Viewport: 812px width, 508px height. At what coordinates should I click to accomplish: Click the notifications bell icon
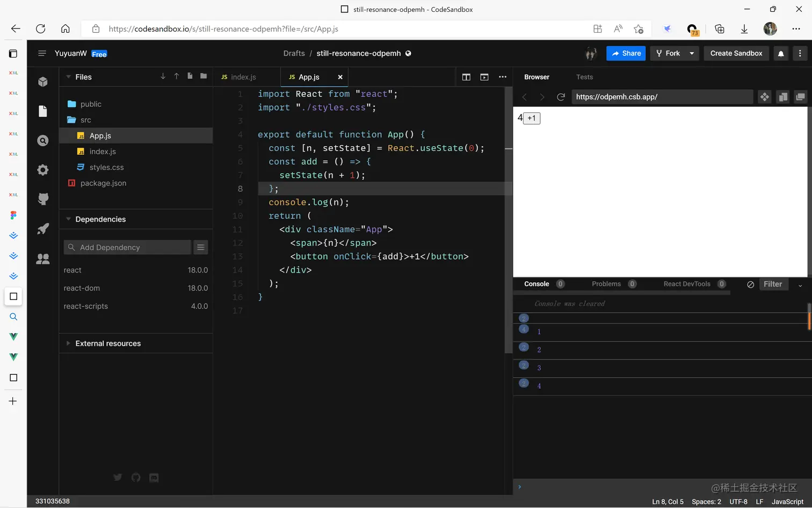pos(781,53)
